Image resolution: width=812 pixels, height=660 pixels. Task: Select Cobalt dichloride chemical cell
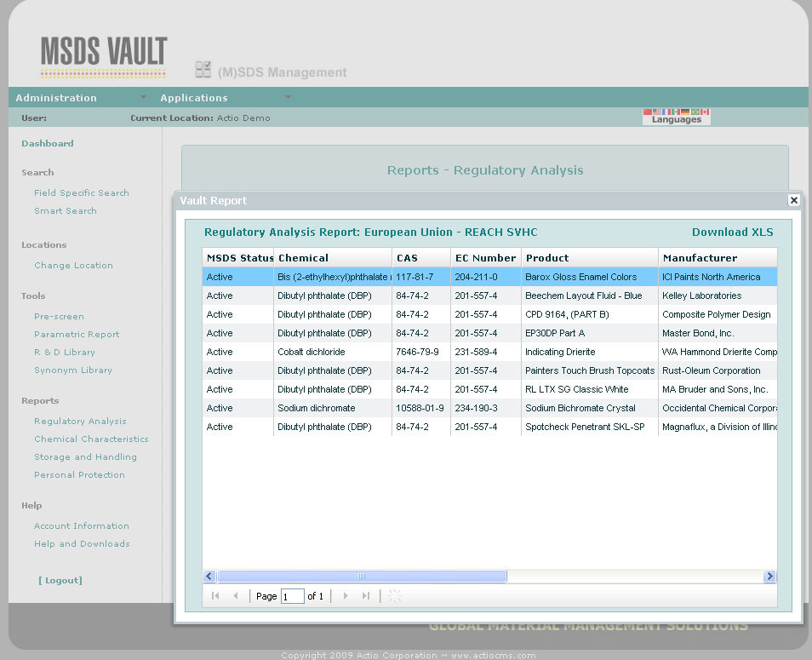coord(312,352)
